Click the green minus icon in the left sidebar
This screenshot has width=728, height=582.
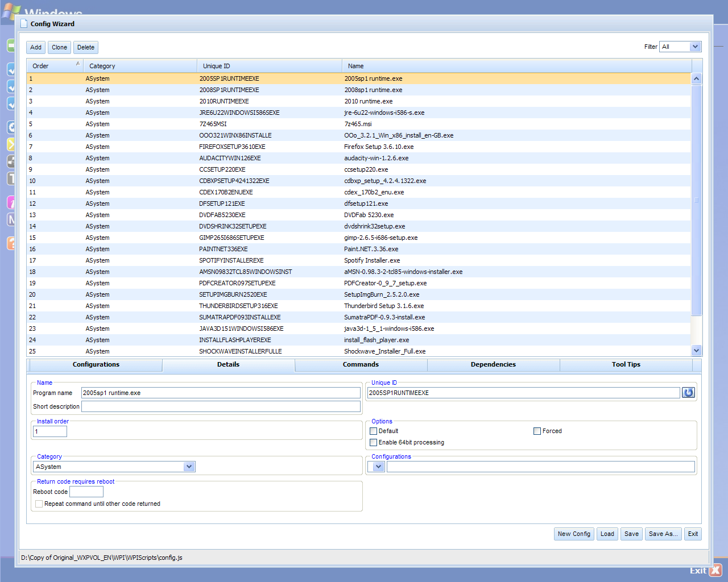(11, 45)
